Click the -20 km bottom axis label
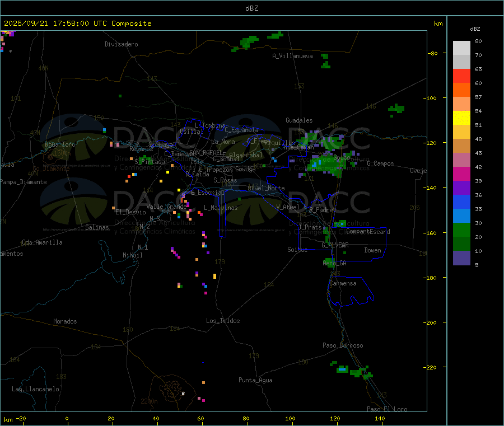 (21, 418)
